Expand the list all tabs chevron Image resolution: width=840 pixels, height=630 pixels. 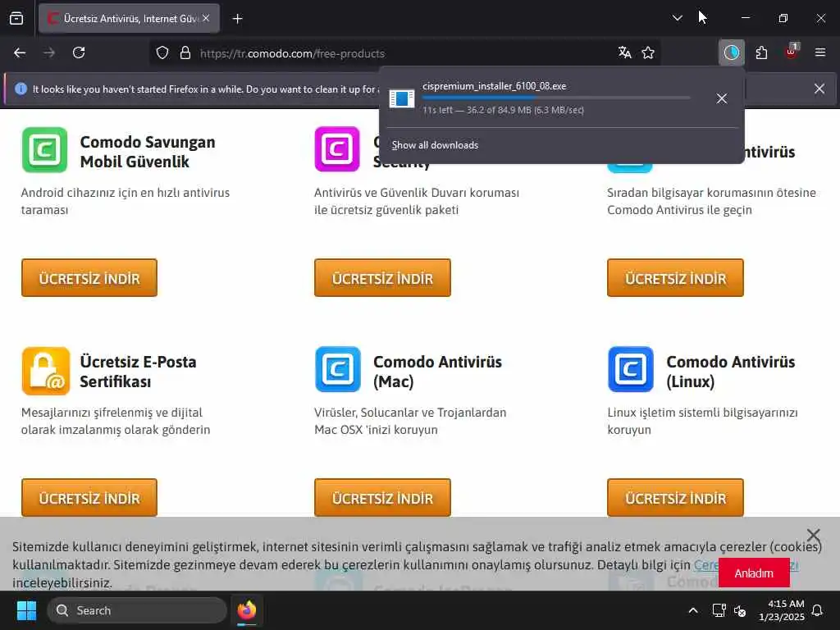[677, 18]
